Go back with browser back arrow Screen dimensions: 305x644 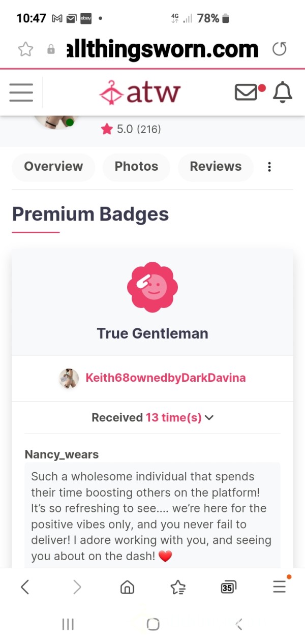pos(24,587)
